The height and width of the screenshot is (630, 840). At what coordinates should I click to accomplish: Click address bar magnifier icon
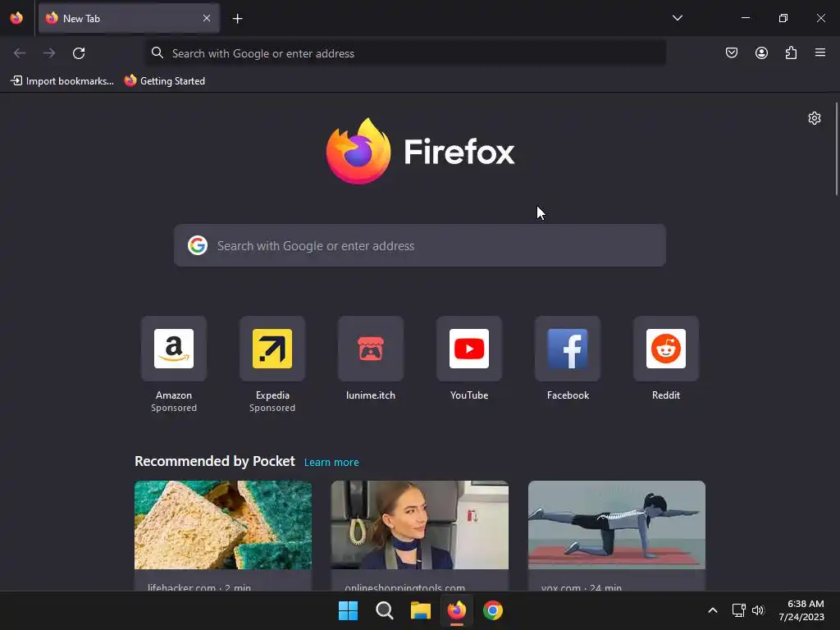pyautogui.click(x=157, y=52)
